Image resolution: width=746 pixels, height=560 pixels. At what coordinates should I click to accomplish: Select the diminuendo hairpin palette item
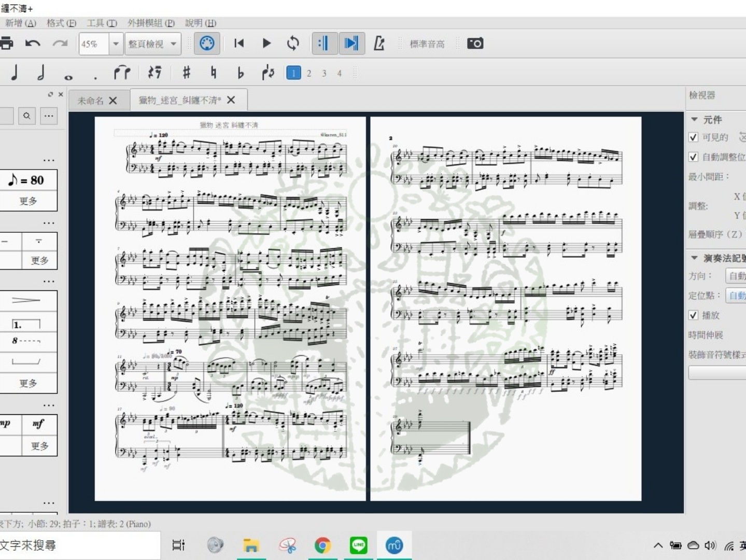26,300
